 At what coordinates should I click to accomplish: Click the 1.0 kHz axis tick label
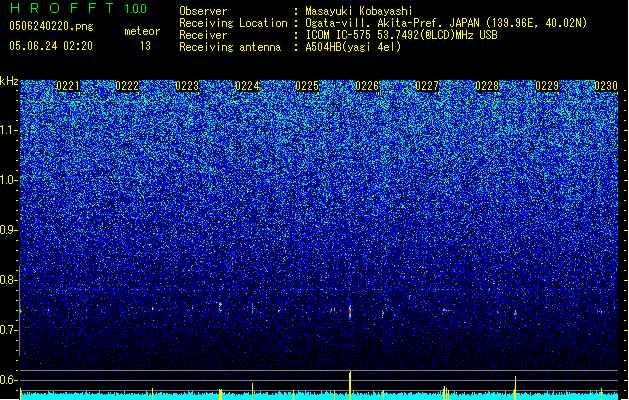(x=9, y=180)
